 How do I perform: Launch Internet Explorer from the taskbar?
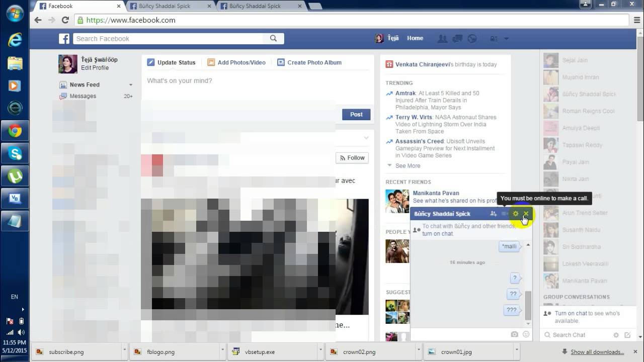[x=15, y=39]
